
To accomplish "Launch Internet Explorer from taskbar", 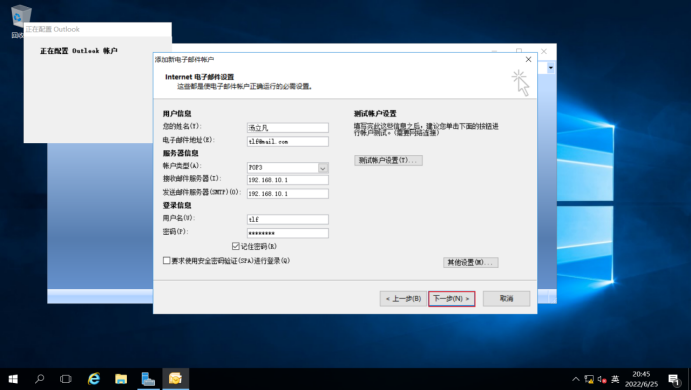I will [94, 379].
